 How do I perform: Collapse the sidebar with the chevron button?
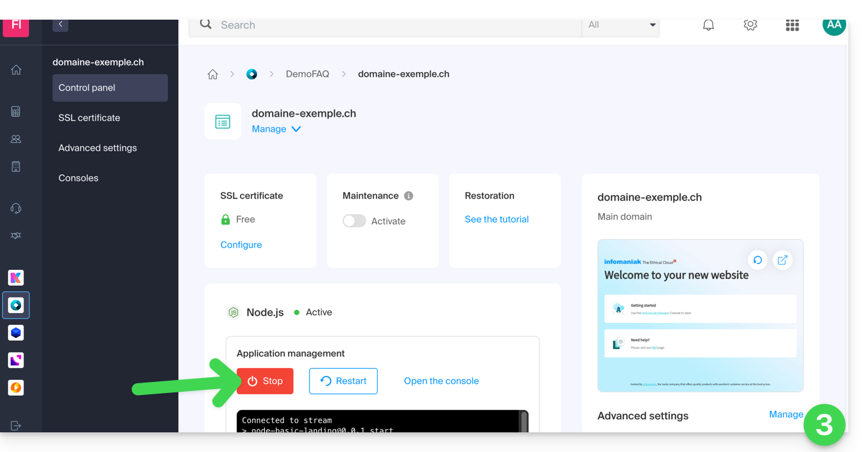pyautogui.click(x=60, y=25)
